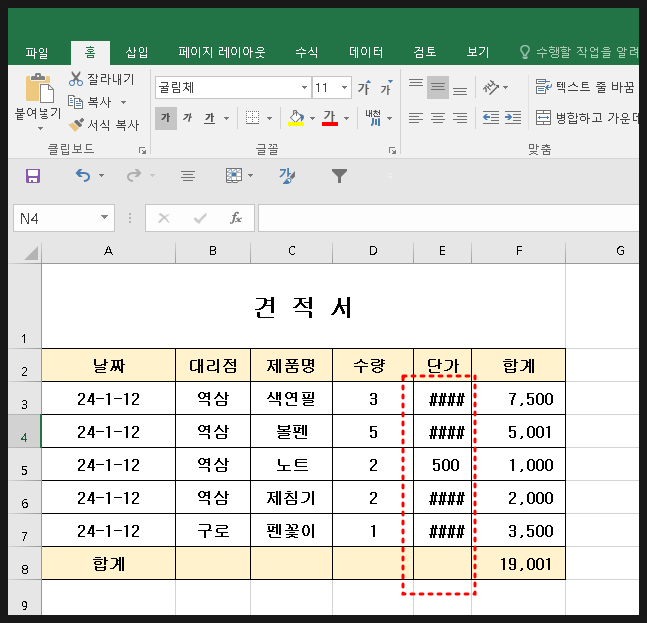Increase indent icon
The height and width of the screenshot is (623, 647).
pos(513,118)
